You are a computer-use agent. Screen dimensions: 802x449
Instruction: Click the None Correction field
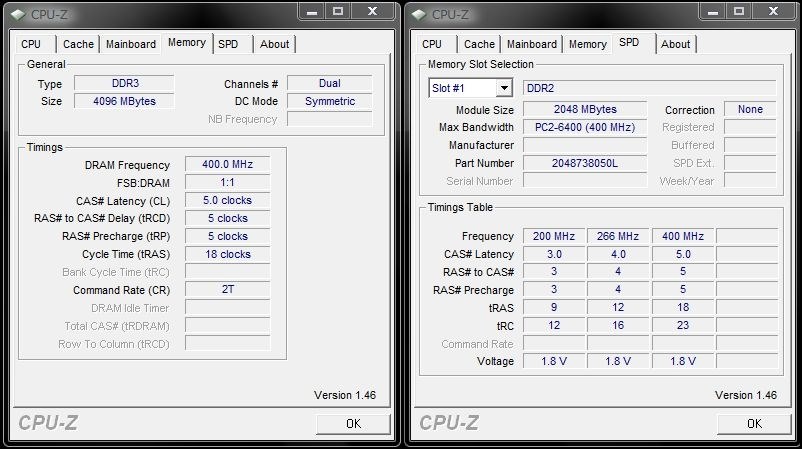click(750, 109)
